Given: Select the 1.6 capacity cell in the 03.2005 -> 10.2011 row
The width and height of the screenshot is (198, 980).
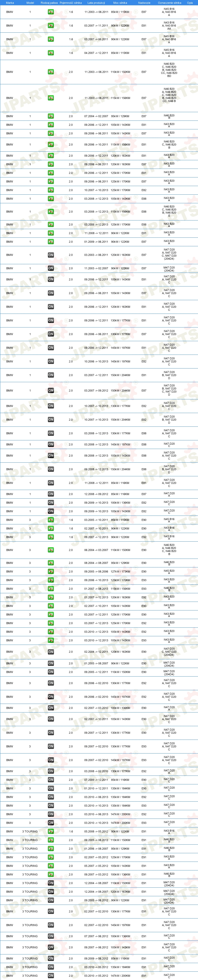Looking at the screenshot, I should pos(71,520).
